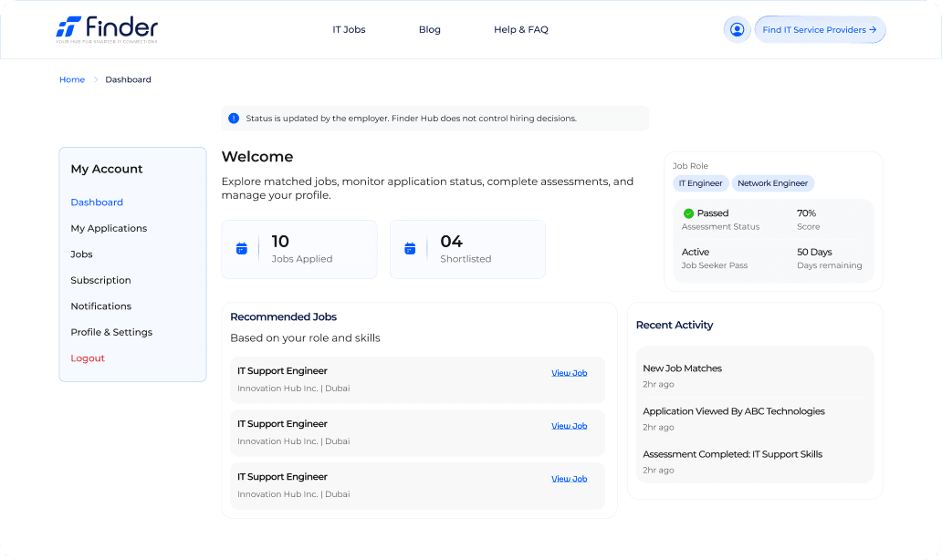This screenshot has width=942, height=560.
Task: Click the Find IT Service Providers button
Action: click(x=820, y=29)
